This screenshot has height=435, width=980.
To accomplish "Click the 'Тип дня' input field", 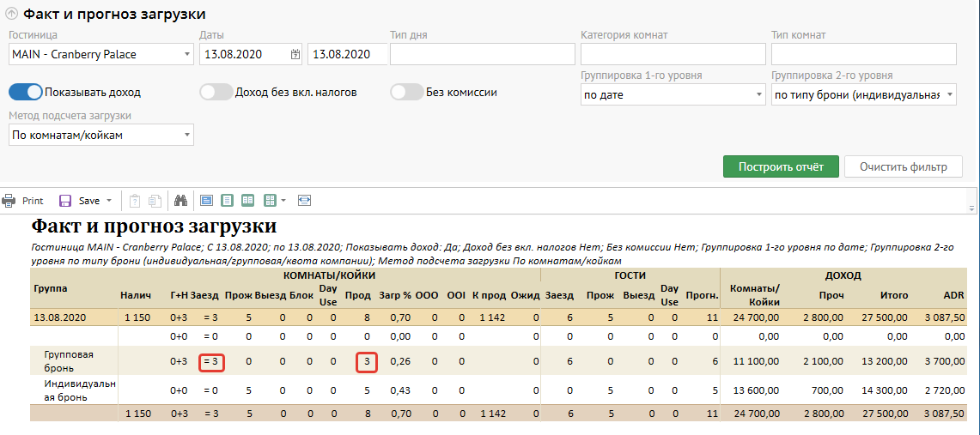I will point(482,54).
